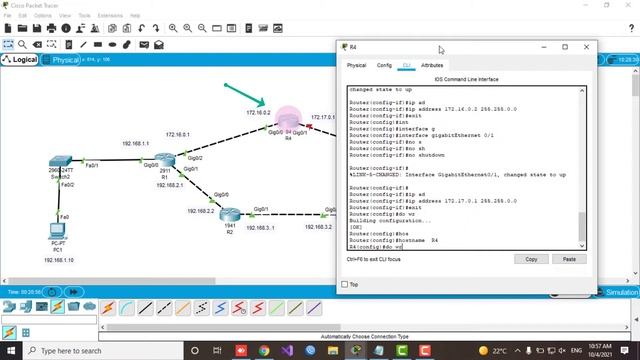The width and height of the screenshot is (640, 360).
Task: Open the Help question mark
Action: (x=631, y=28)
